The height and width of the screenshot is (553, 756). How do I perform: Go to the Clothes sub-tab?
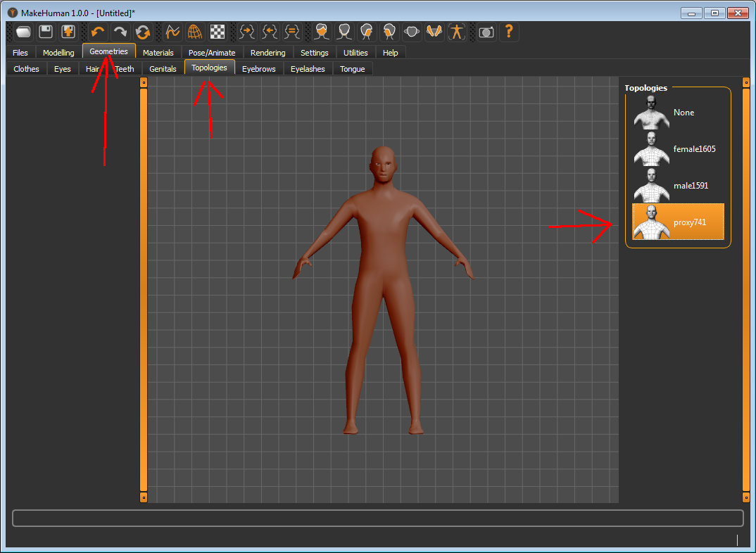(27, 69)
